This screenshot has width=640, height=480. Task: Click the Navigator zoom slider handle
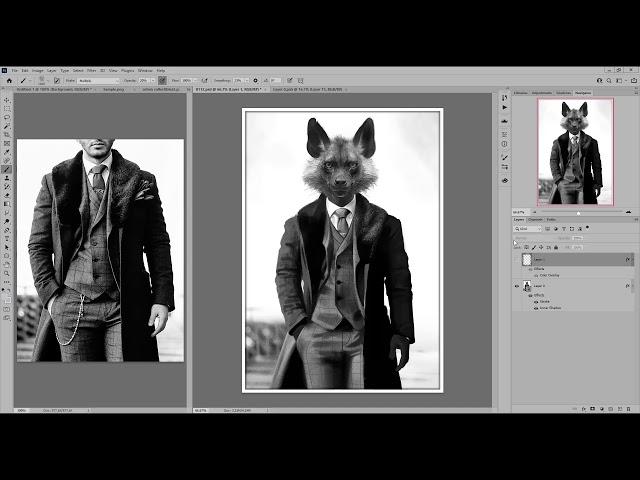(x=578, y=213)
